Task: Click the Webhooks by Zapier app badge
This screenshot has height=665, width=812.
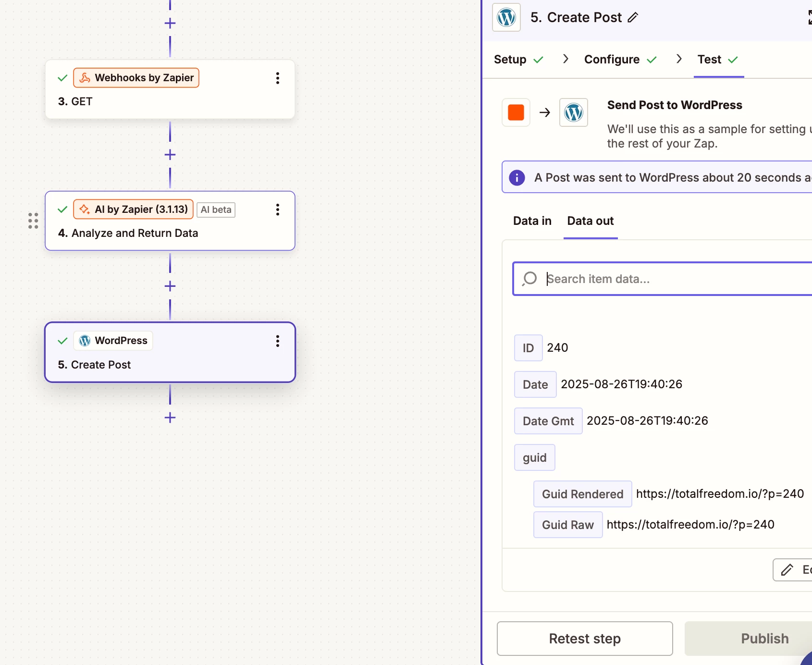Action: [x=136, y=78]
